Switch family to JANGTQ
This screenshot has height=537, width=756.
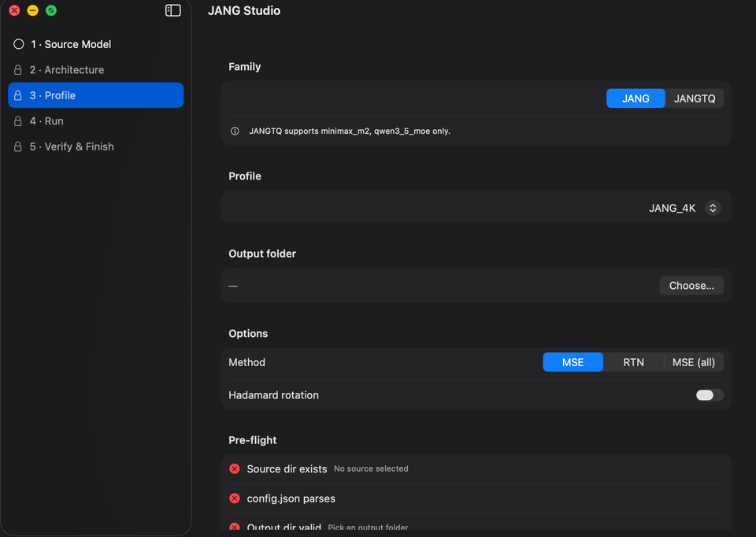coord(695,98)
